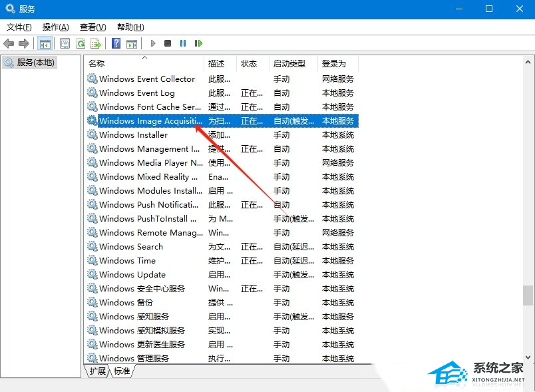
Task: Maximize the 服务 window
Action: [489, 9]
